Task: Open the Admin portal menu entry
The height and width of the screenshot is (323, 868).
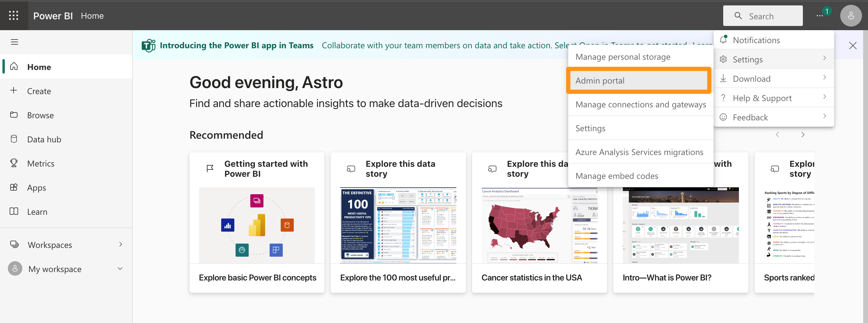Action: pyautogui.click(x=639, y=81)
